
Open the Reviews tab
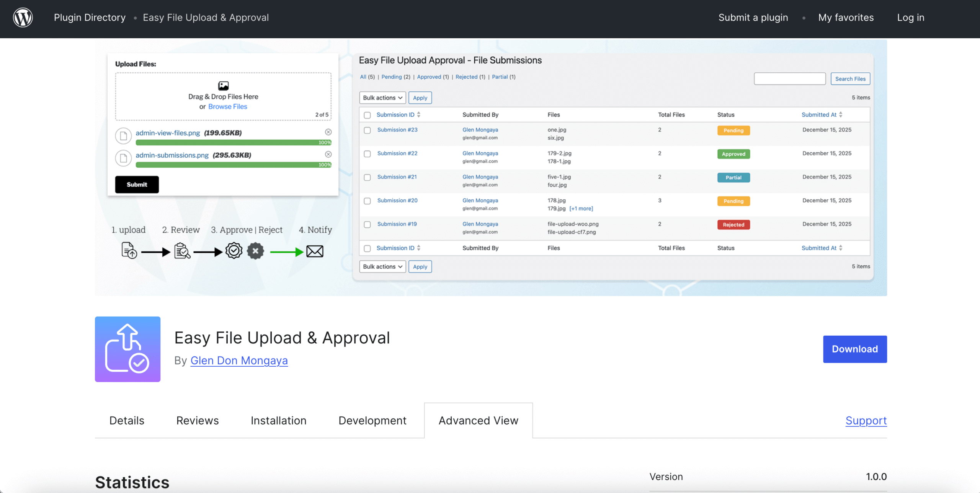[198, 420]
